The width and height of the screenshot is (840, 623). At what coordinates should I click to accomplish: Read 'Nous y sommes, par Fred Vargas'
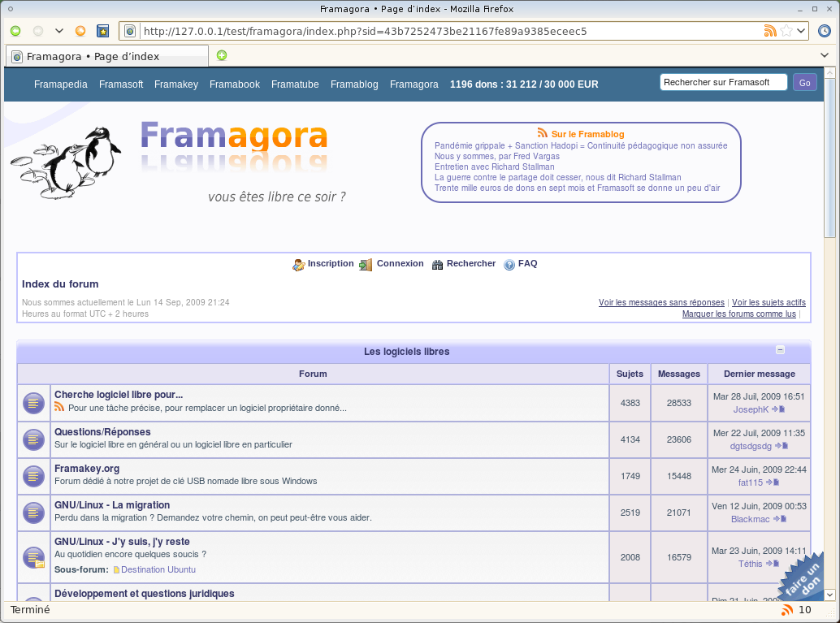[x=497, y=157]
